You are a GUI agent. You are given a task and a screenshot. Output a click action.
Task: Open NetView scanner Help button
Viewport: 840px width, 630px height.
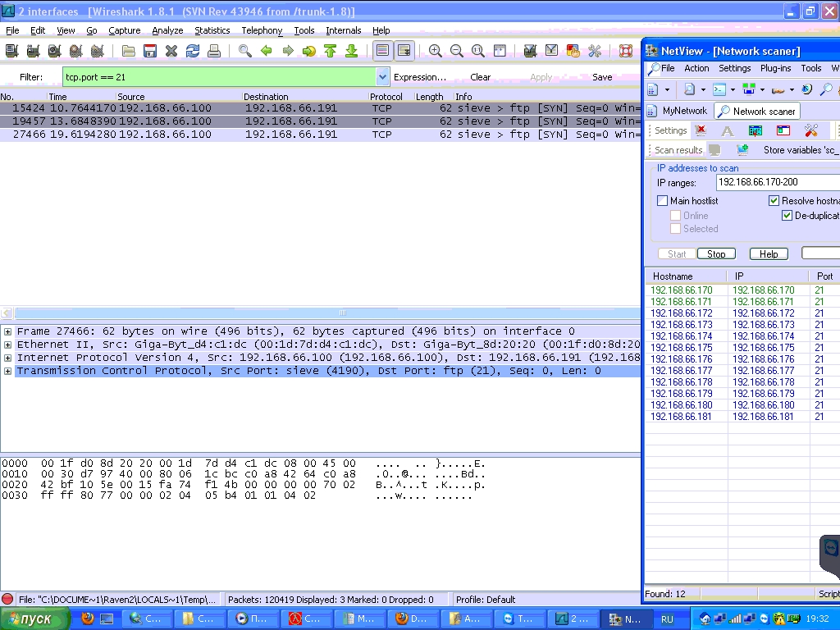click(x=768, y=254)
